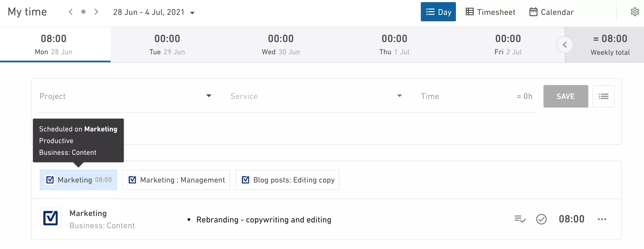Click the 08:00 time on Marketing entry

tap(571, 219)
